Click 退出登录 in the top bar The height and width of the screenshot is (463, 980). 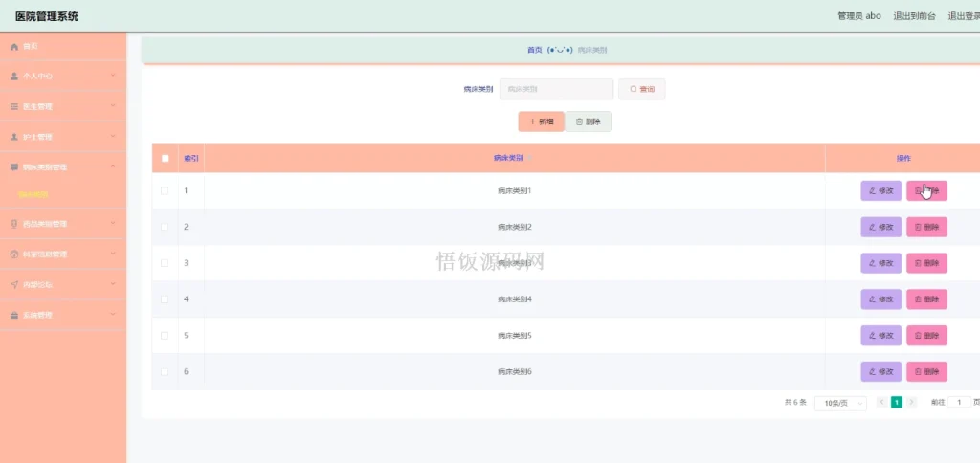coord(964,16)
